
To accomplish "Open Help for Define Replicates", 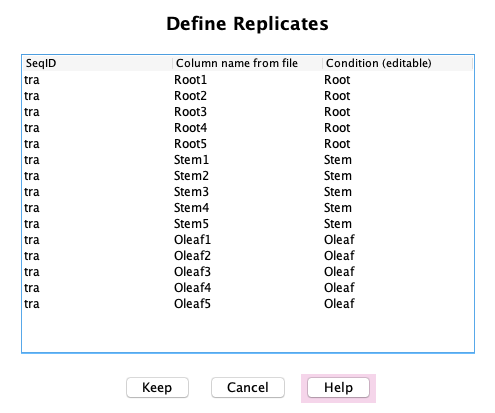I will coord(338,387).
